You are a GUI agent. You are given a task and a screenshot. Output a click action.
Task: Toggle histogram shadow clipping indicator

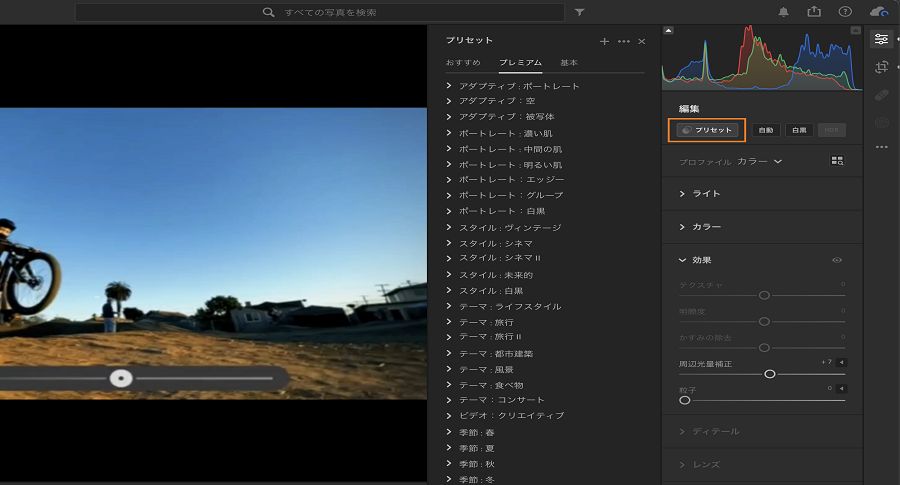669,30
